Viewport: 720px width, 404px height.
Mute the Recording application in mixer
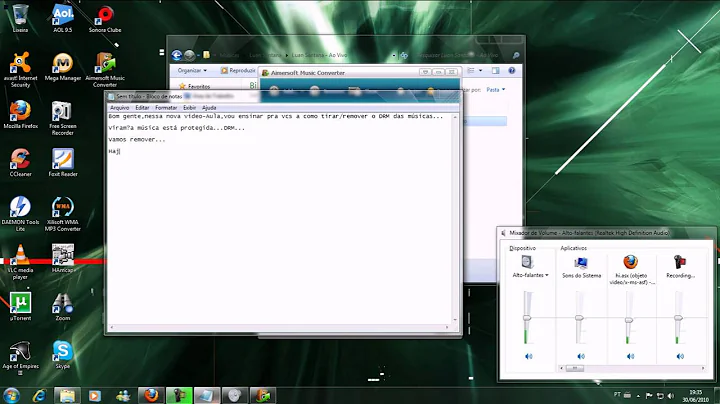click(x=680, y=356)
